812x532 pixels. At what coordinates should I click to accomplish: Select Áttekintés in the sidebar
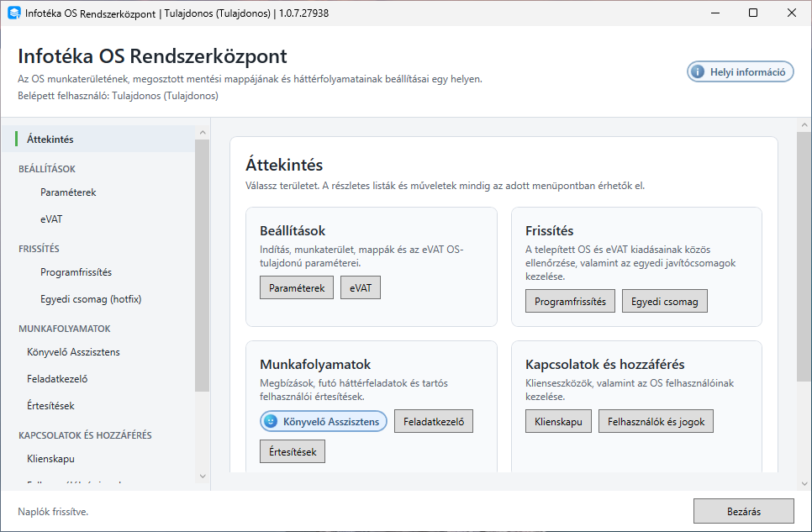click(x=98, y=139)
